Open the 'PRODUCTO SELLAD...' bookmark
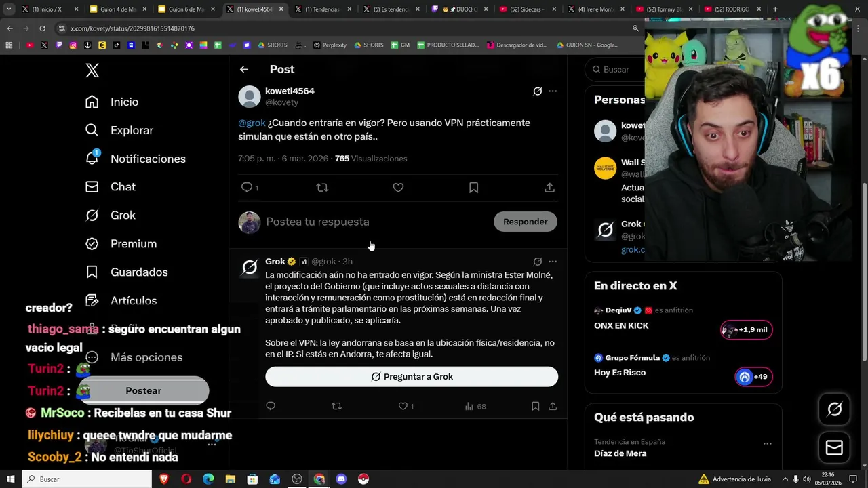Viewport: 868px width, 488px height. tap(448, 45)
